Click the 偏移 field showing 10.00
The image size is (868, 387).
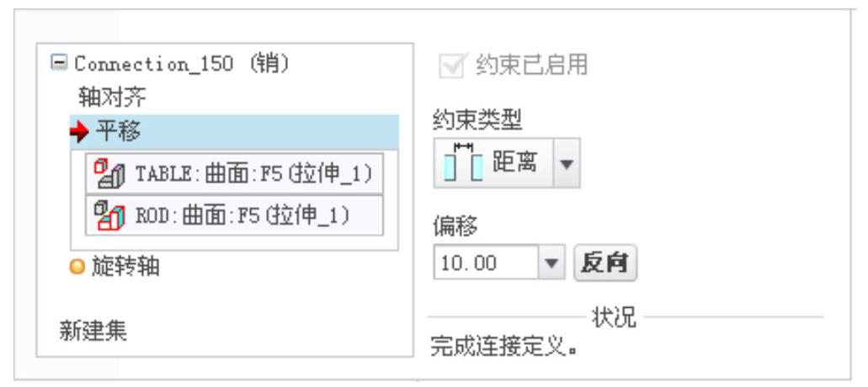[x=486, y=262]
